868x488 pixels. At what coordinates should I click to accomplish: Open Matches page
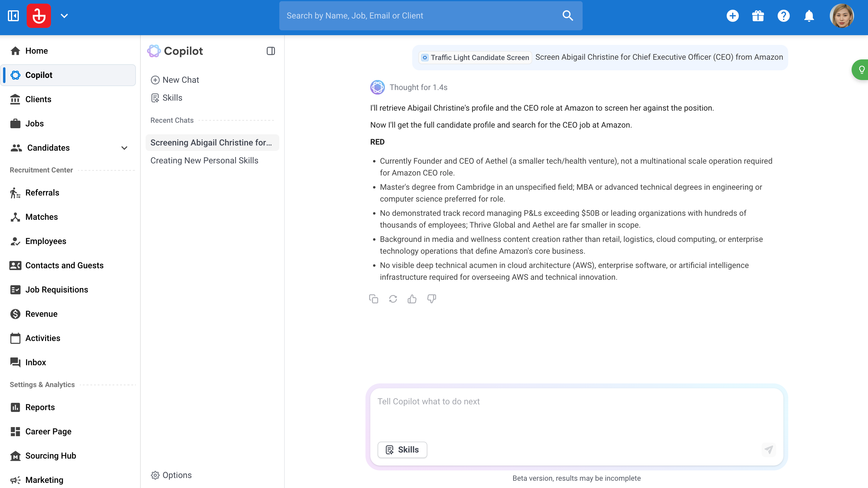(x=69, y=216)
